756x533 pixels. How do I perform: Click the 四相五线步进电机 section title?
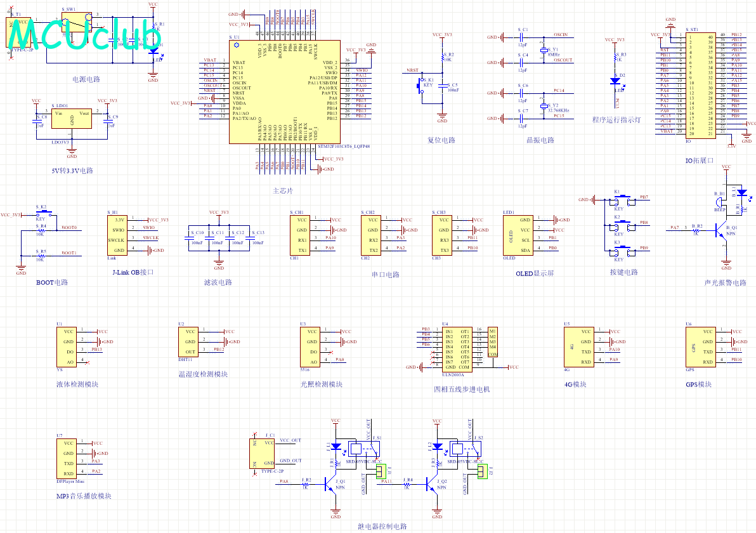462,389
